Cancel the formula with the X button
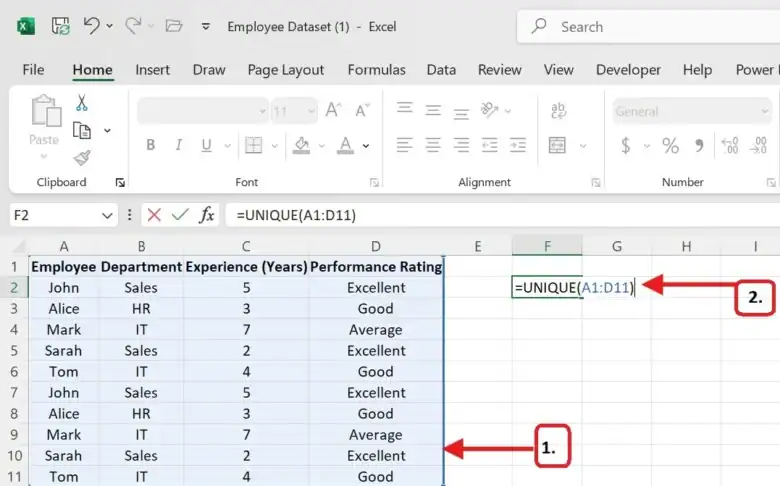 point(154,215)
